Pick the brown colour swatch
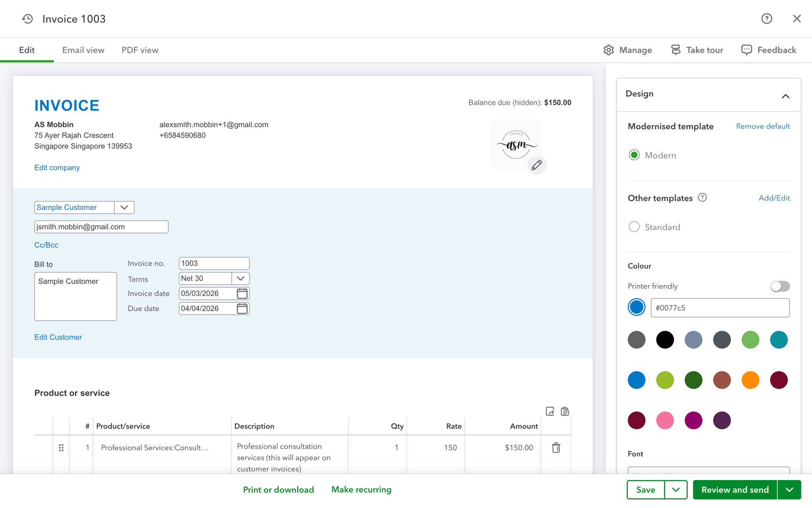The width and height of the screenshot is (812, 508). click(722, 380)
